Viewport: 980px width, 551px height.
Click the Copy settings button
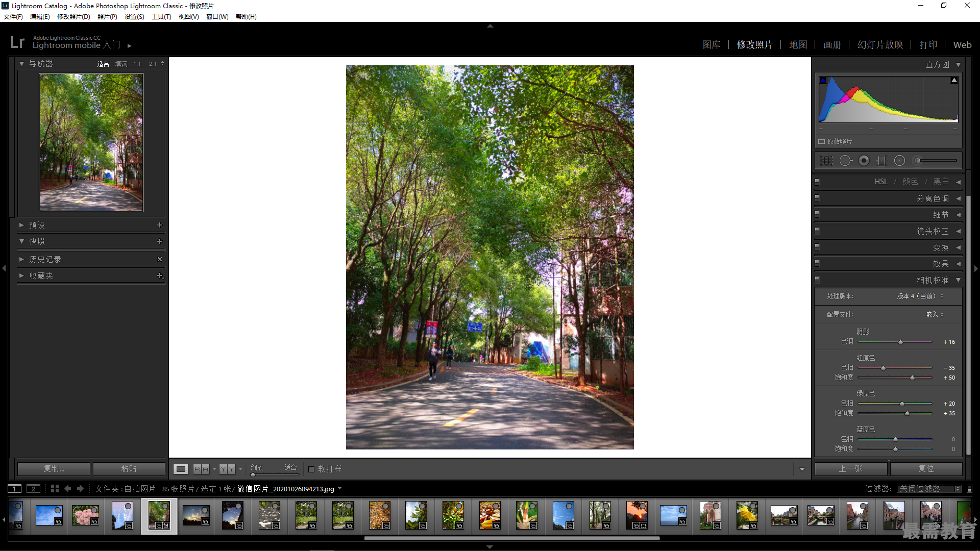click(54, 469)
